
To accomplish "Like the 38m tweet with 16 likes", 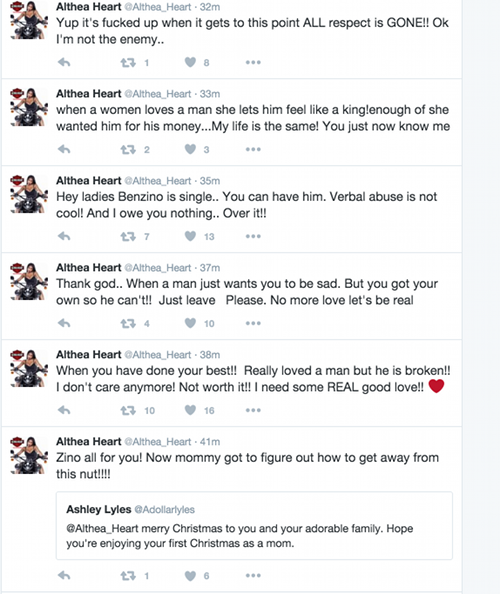I will coord(190,410).
